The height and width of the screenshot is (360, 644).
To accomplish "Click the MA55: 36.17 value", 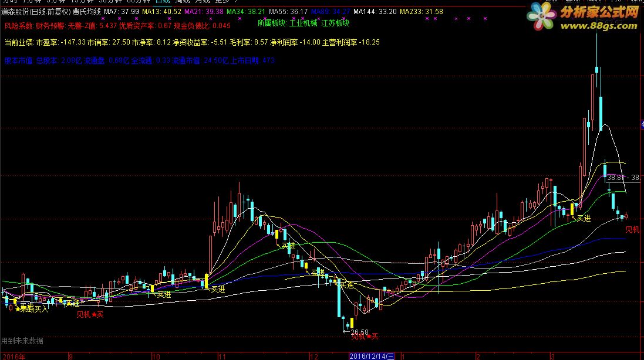I will click(x=288, y=12).
